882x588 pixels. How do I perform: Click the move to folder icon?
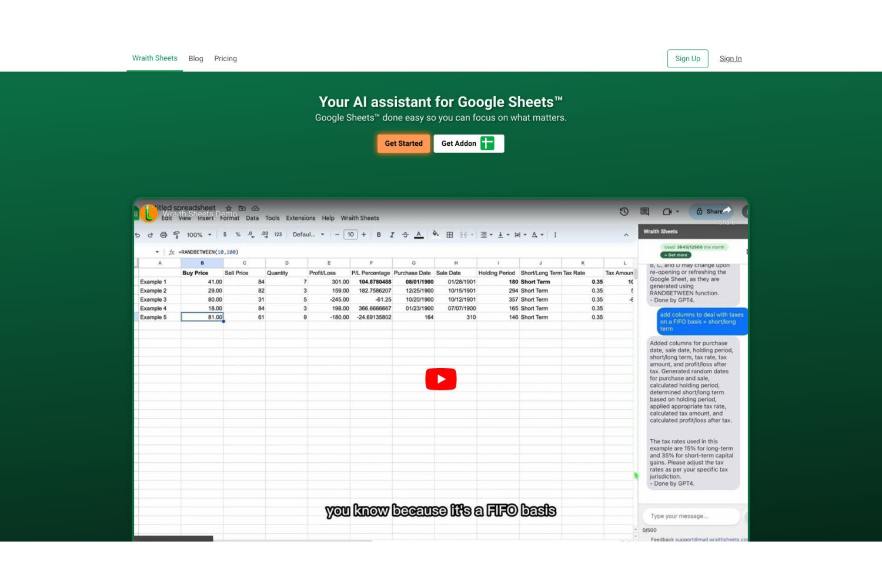coord(242,208)
